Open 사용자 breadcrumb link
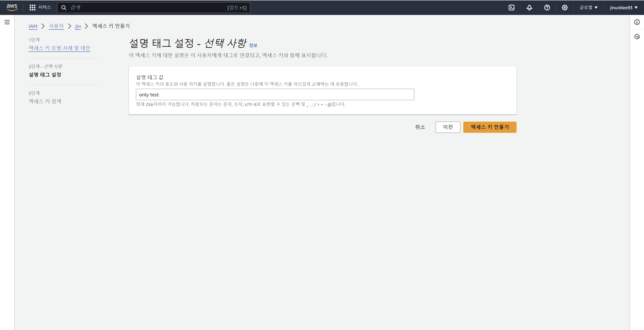 56,26
